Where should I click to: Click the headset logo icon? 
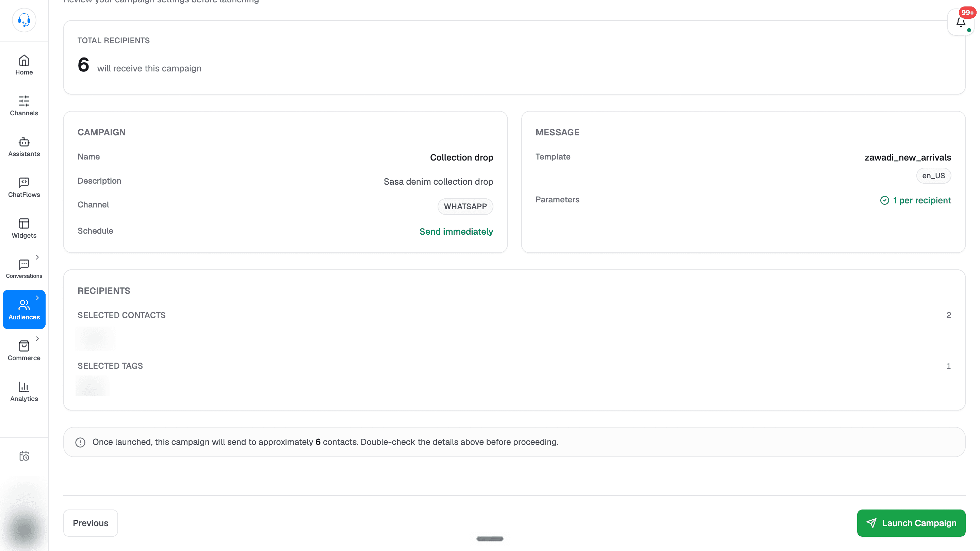click(x=24, y=20)
